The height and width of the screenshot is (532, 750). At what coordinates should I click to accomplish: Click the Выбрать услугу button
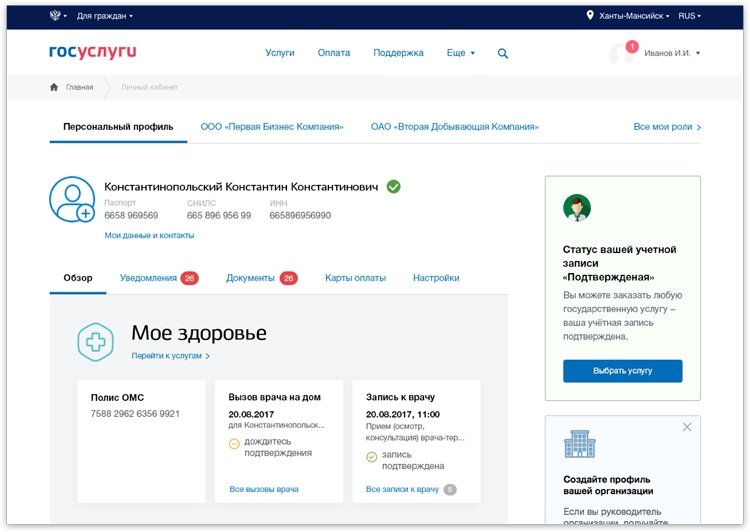coord(622,371)
